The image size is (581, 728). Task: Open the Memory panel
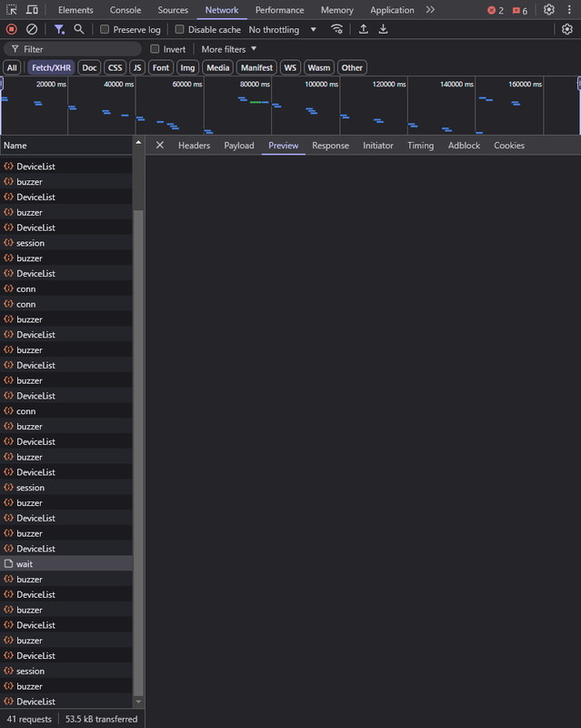click(337, 10)
